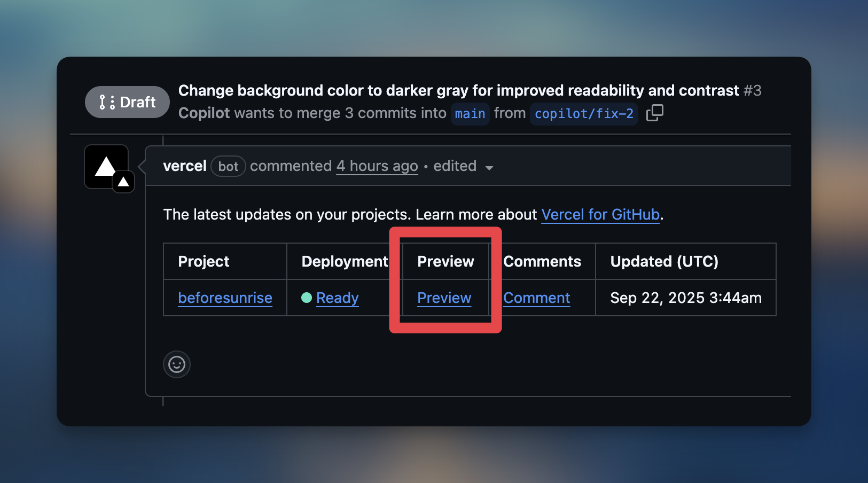Click the main base branch label
868x483 pixels.
(470, 114)
